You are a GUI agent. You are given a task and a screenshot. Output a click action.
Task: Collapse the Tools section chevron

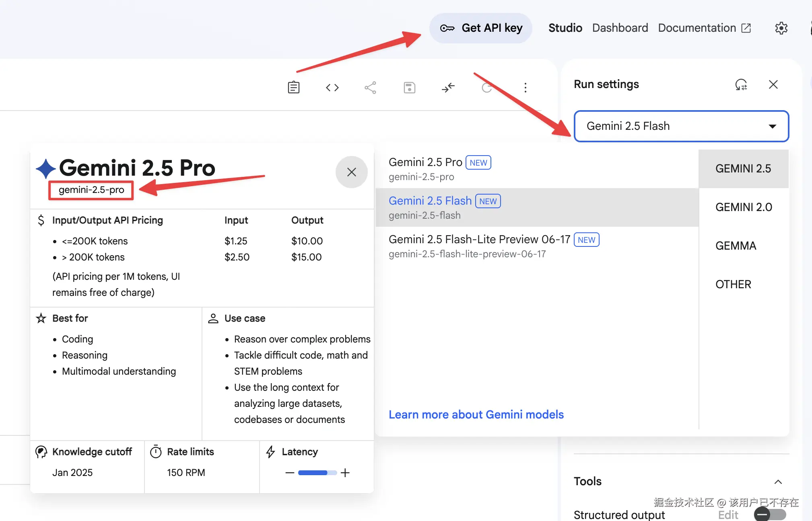point(778,482)
